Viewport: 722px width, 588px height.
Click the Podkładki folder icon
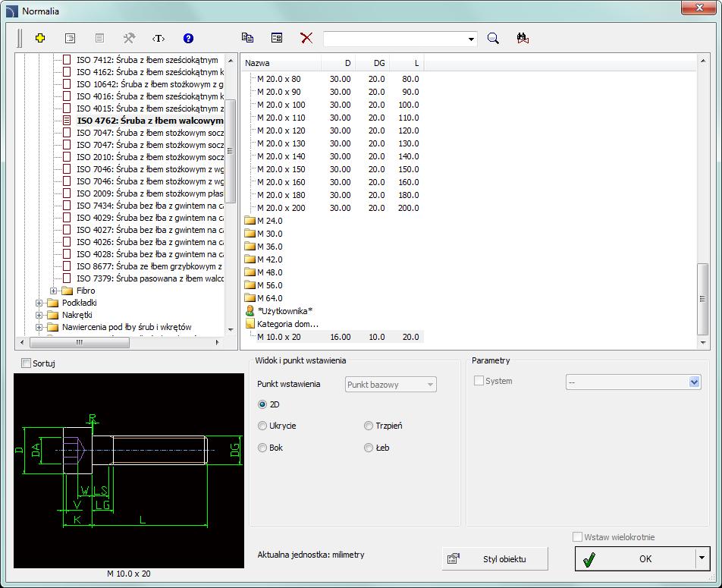click(53, 303)
